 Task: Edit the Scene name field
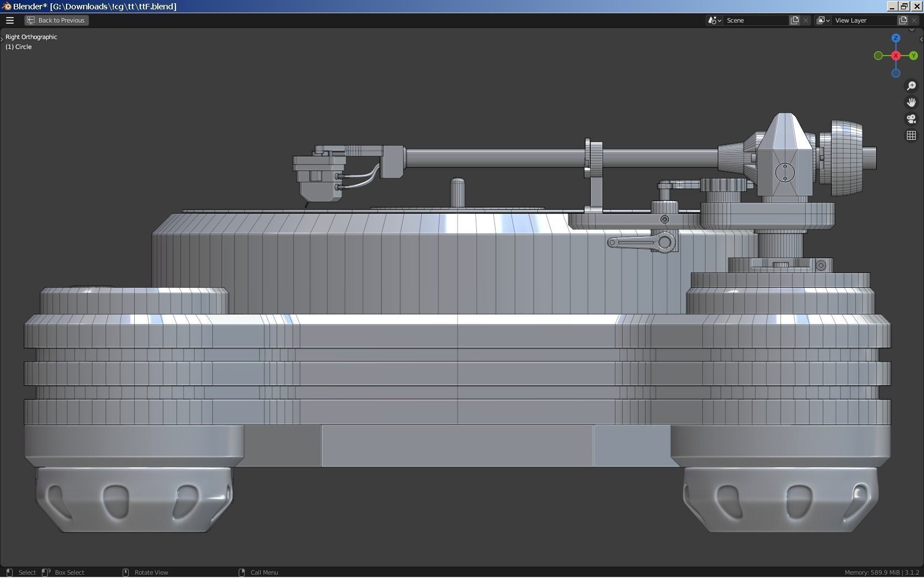click(756, 20)
